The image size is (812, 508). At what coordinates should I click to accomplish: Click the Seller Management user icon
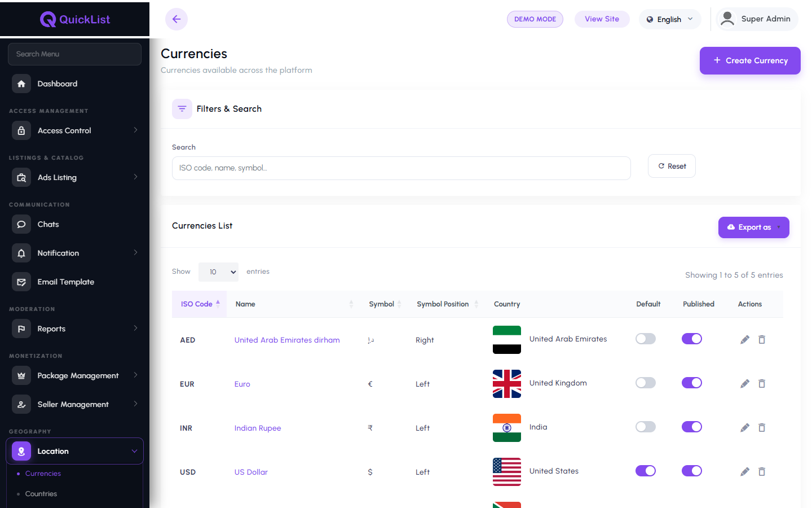pyautogui.click(x=21, y=404)
